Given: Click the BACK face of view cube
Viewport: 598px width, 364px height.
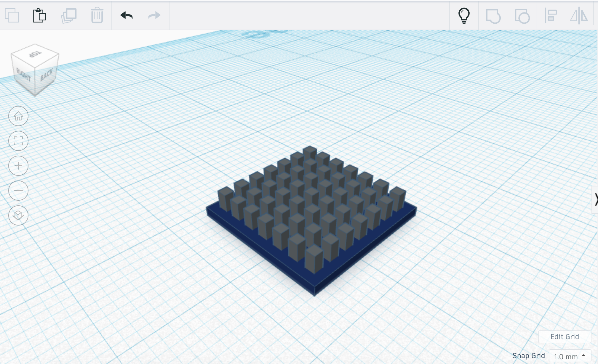Looking at the screenshot, I should (47, 75).
